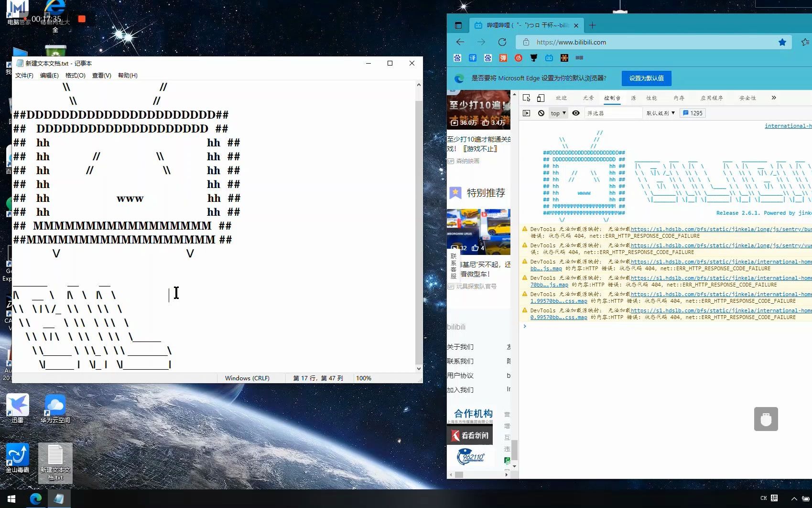The height and width of the screenshot is (508, 812).
Task: Click the Edge icon in taskbar
Action: coord(36,498)
